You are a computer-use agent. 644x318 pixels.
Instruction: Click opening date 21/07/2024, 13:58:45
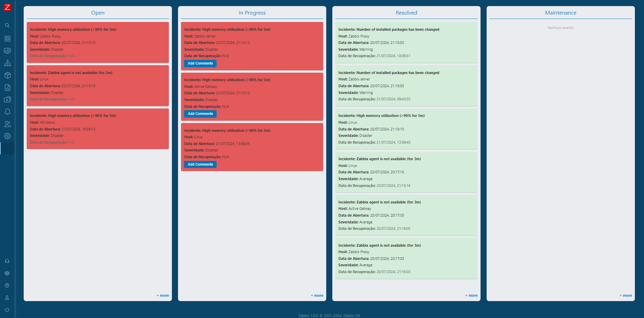click(x=233, y=144)
